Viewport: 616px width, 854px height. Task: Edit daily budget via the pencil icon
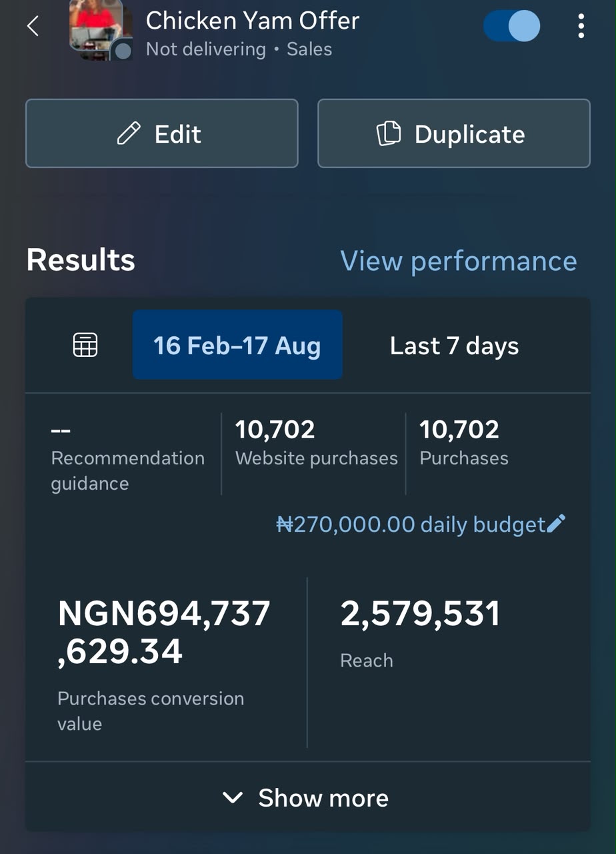556,524
